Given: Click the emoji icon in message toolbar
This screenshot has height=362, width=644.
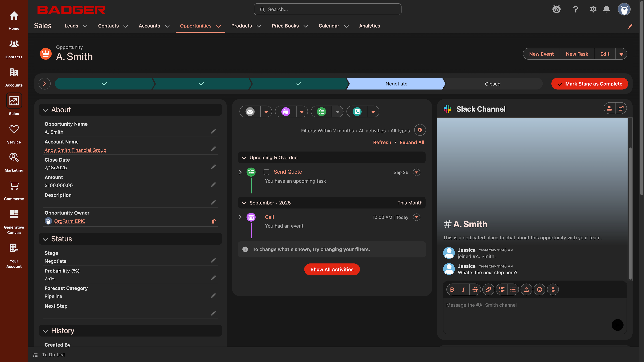Looking at the screenshot, I should point(540,290).
